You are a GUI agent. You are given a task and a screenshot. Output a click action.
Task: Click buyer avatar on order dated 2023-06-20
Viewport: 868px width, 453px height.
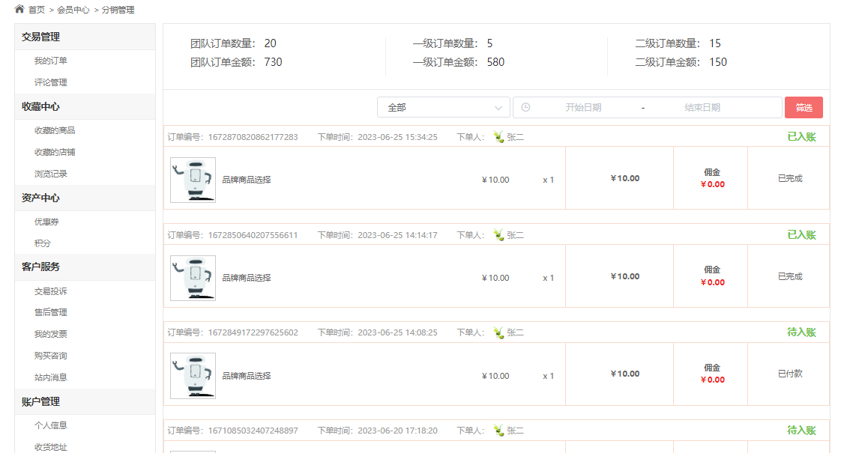[498, 431]
